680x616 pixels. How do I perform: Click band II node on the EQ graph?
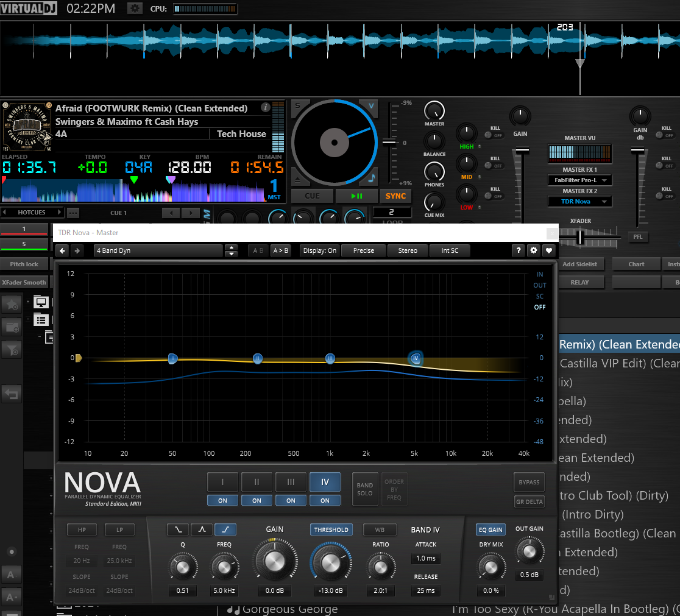[x=258, y=358]
